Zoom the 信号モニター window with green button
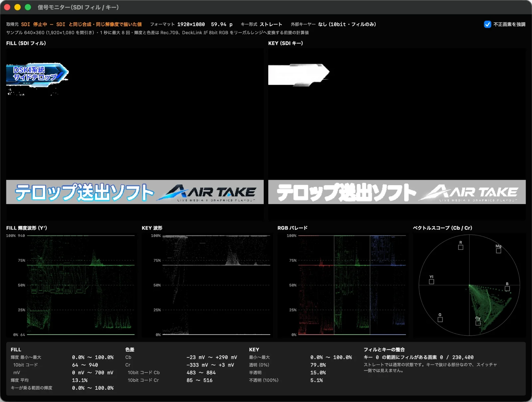This screenshot has width=532, height=402. pos(28,7)
